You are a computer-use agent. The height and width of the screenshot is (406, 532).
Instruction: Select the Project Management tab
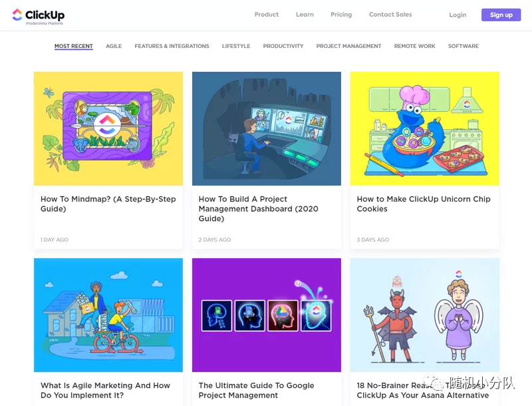(348, 47)
